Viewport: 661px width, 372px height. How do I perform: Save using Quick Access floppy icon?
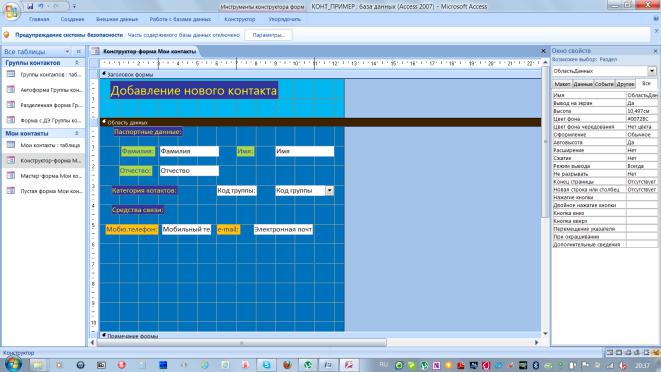click(x=30, y=6)
